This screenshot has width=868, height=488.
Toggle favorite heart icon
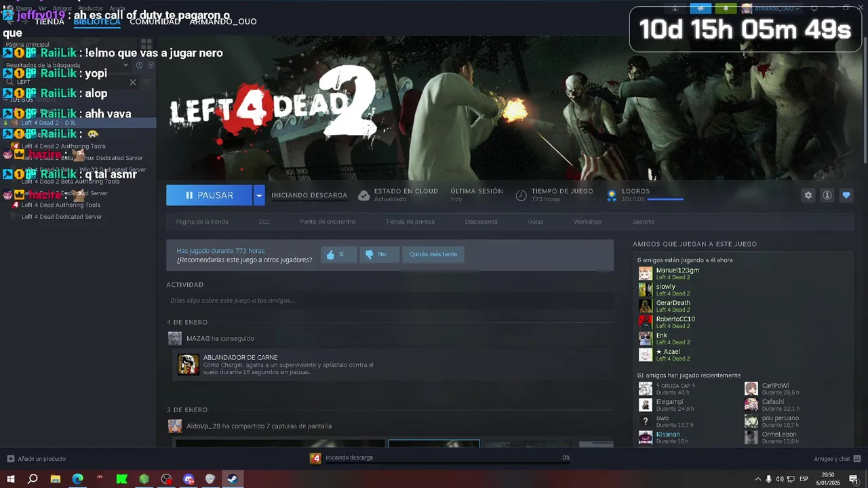846,195
